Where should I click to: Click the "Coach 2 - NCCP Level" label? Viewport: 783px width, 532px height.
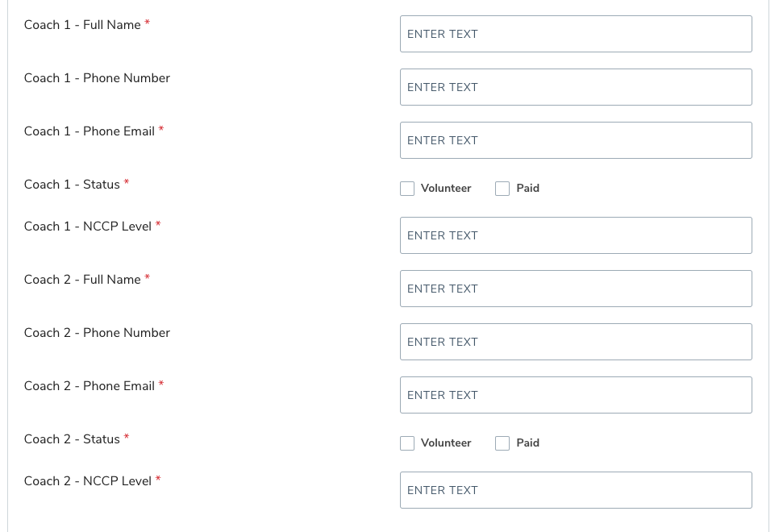coord(88,481)
